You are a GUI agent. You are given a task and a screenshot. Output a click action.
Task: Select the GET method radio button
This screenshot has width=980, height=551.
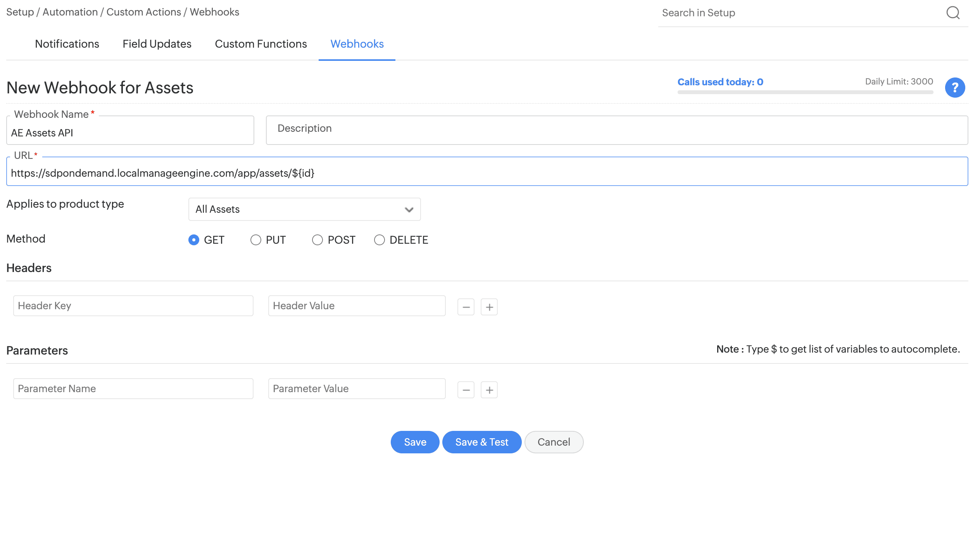coord(194,240)
